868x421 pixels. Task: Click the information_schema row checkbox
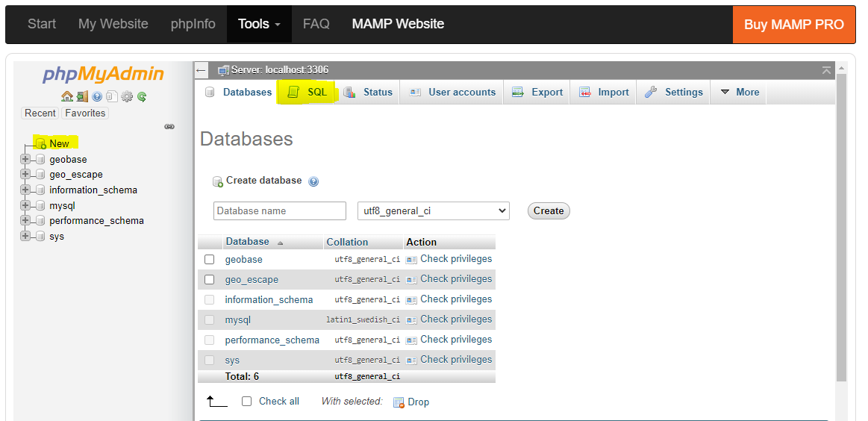tap(209, 299)
